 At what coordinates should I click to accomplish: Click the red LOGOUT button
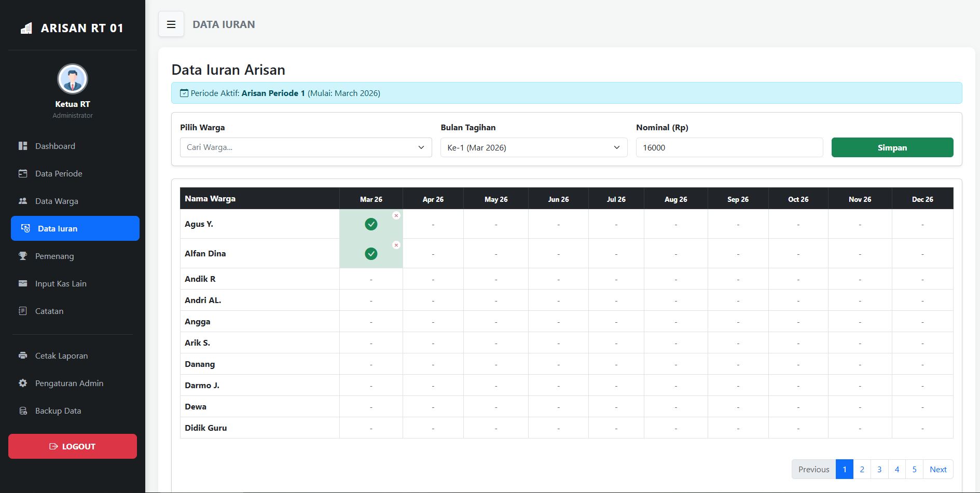tap(73, 446)
